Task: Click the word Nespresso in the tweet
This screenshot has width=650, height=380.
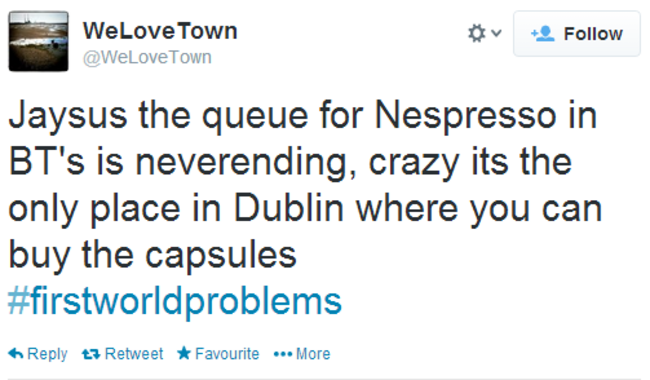Action: coord(465,116)
